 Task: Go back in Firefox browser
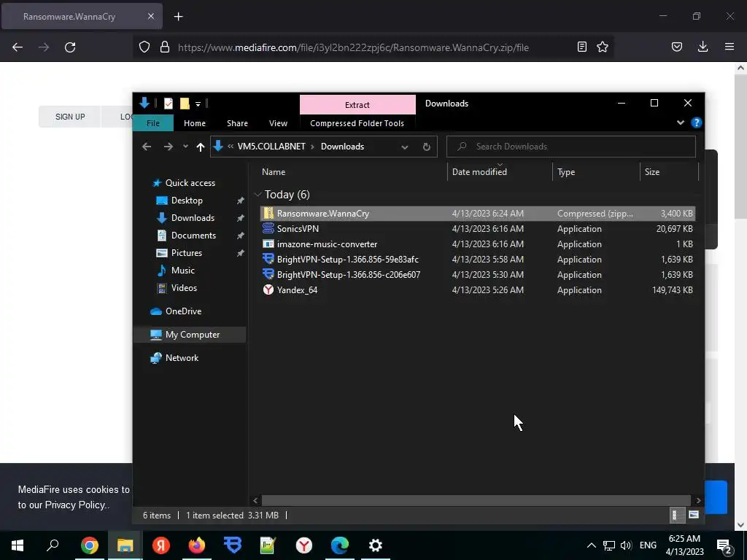(x=18, y=47)
